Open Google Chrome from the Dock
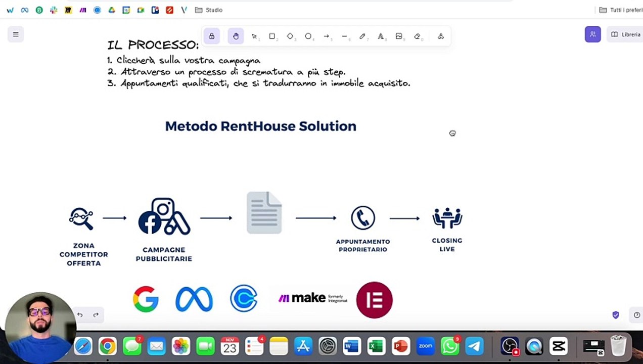This screenshot has height=364, width=643. (x=107, y=346)
